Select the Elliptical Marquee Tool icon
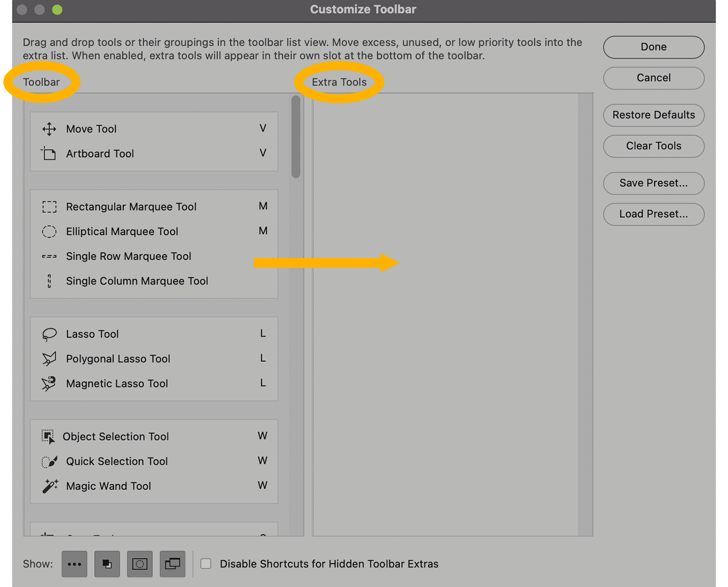This screenshot has height=587, width=728. tap(49, 232)
